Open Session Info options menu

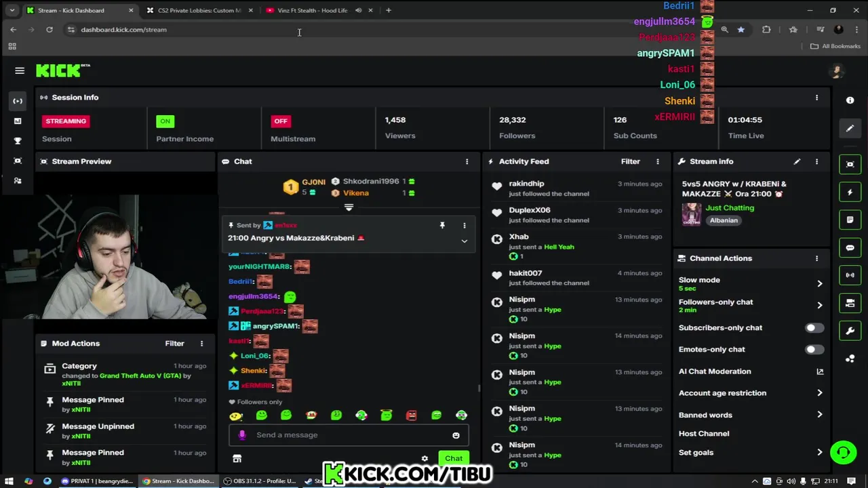click(816, 98)
